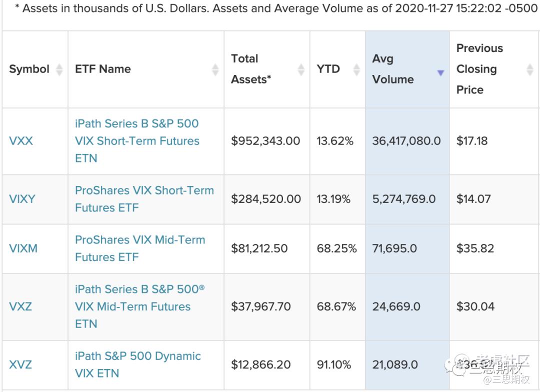Open iPath S&P 500 Dynamic VIX ETN

[x=137, y=364]
